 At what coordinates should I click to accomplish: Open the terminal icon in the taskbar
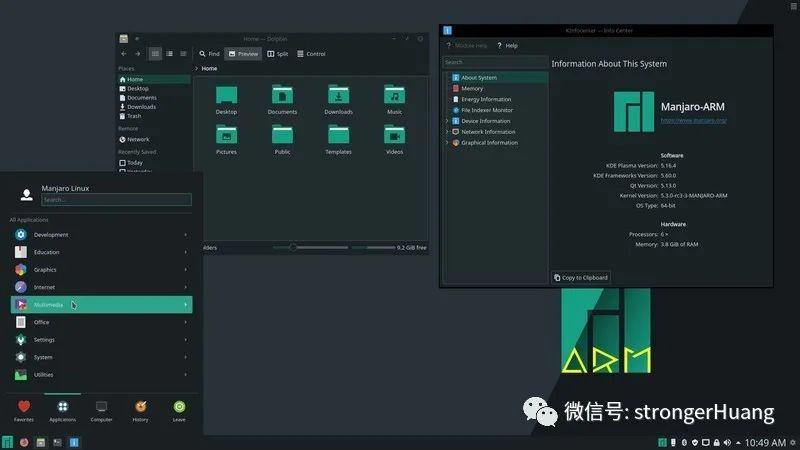click(57, 442)
